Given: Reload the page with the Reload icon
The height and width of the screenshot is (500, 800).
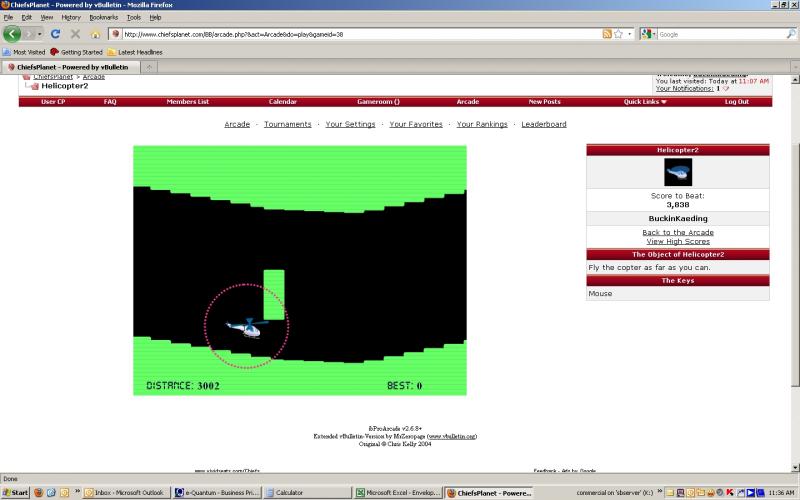Looking at the screenshot, I should (x=56, y=34).
